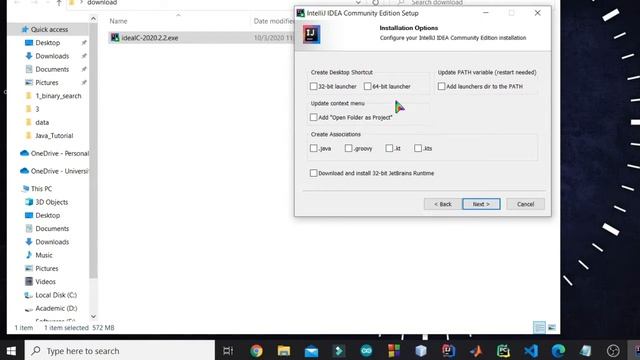Click the Task View taskbar icon
The width and height of the screenshot is (640, 360).
(228, 351)
